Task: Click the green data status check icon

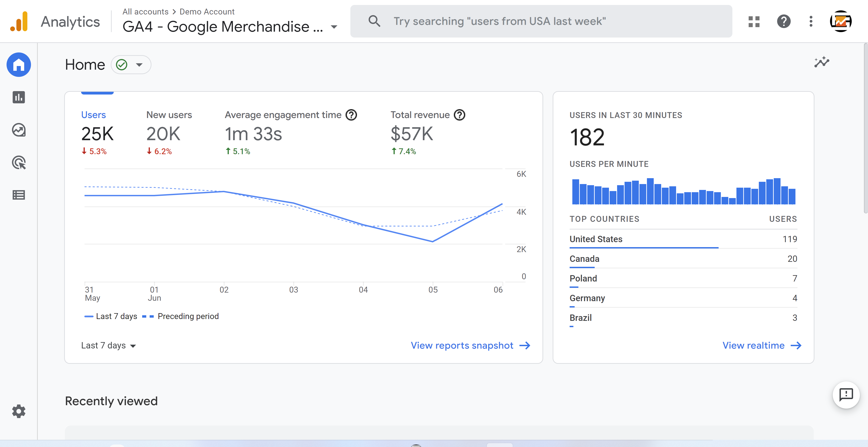Action: tap(122, 65)
